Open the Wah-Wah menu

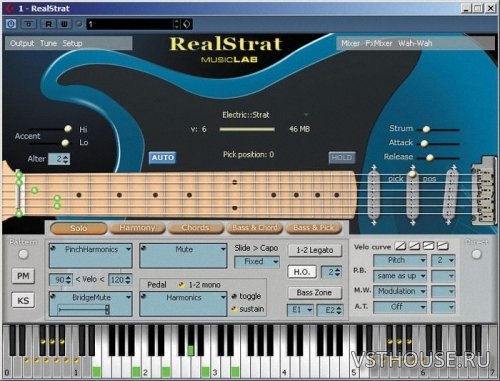pos(415,43)
